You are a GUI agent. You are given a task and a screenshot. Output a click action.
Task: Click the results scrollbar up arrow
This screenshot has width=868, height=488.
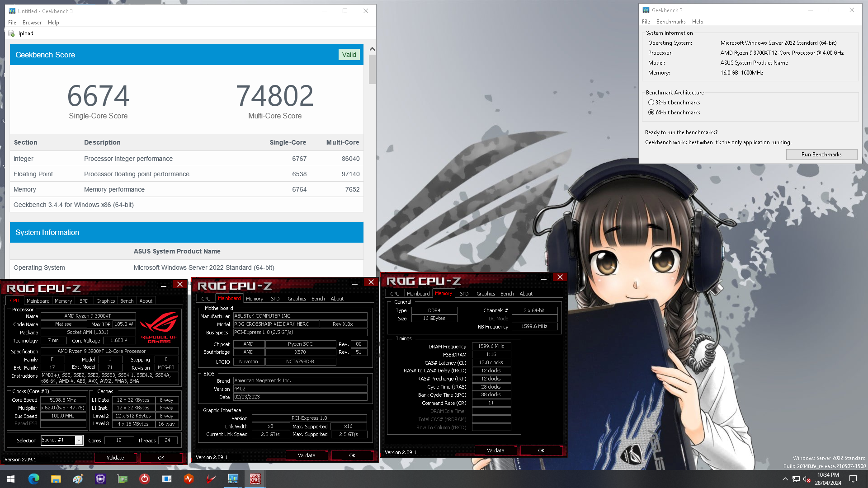(x=372, y=49)
